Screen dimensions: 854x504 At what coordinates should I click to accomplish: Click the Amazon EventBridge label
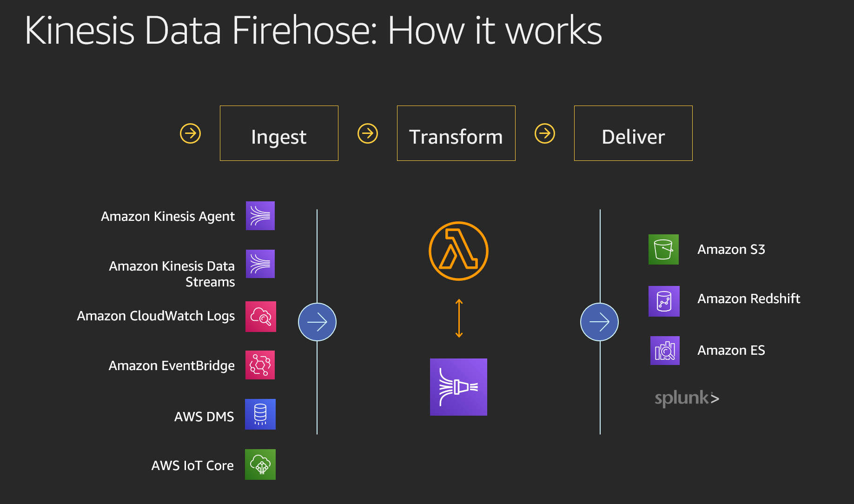coord(172,366)
